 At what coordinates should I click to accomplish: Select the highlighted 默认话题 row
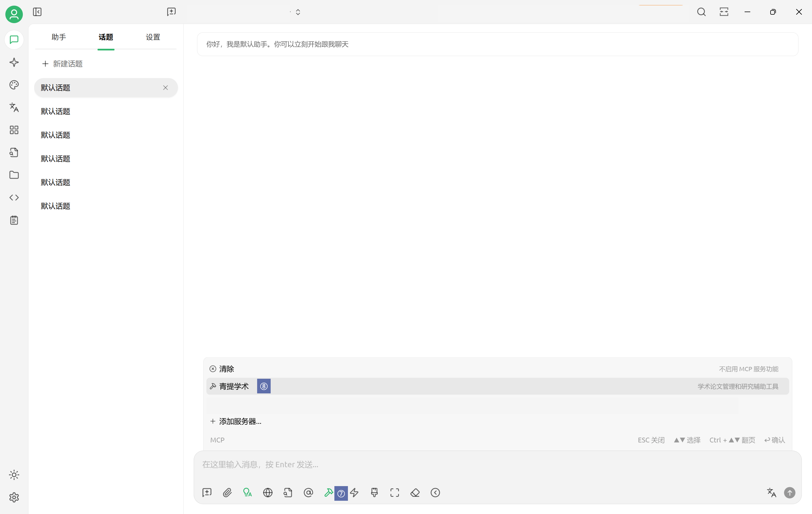tap(106, 88)
